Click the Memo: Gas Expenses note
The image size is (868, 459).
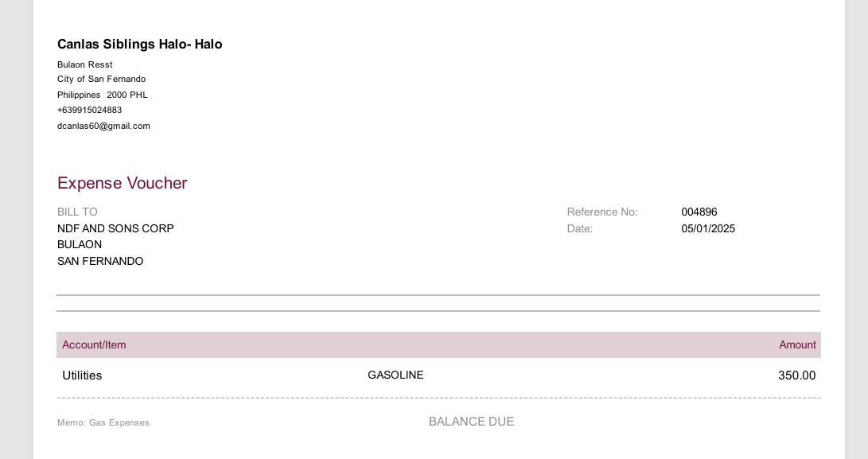click(x=103, y=422)
